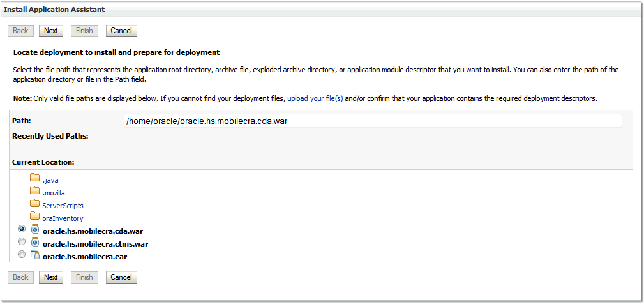Screen dimensions: 644x304
Task: Open the ServerScripts folder icon
Action: (x=34, y=204)
